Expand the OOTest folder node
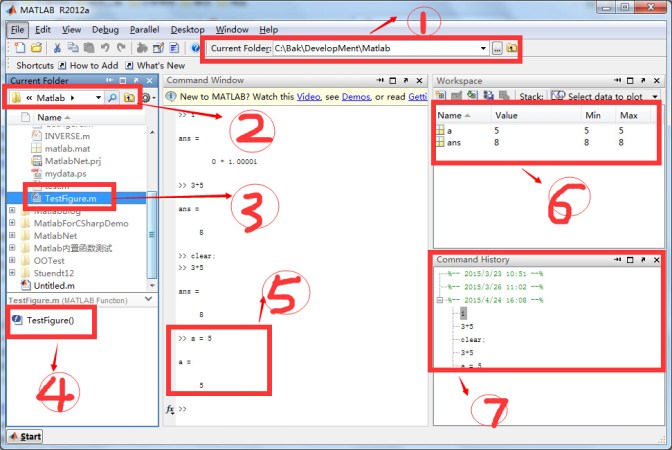 (x=12, y=260)
